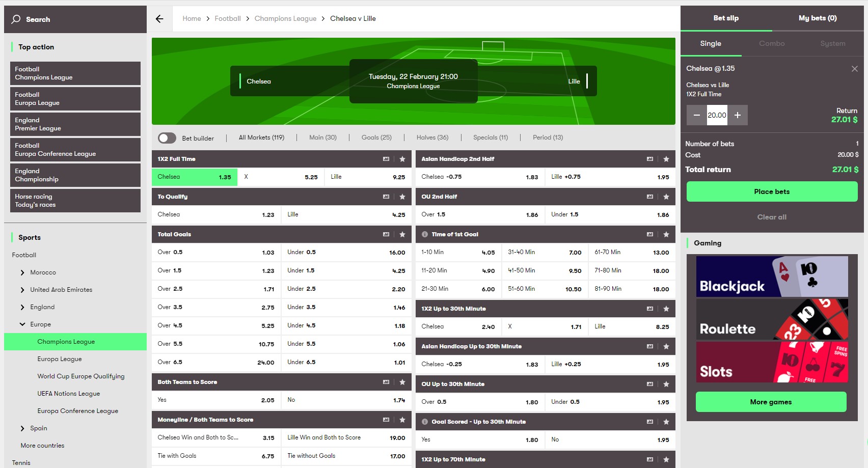Favorite the Time of 1st Goal star
Image resolution: width=868 pixels, height=468 pixels.
click(666, 234)
